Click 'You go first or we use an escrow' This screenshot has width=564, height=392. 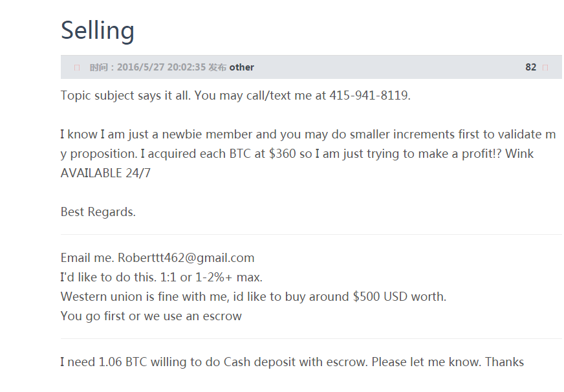tap(151, 316)
